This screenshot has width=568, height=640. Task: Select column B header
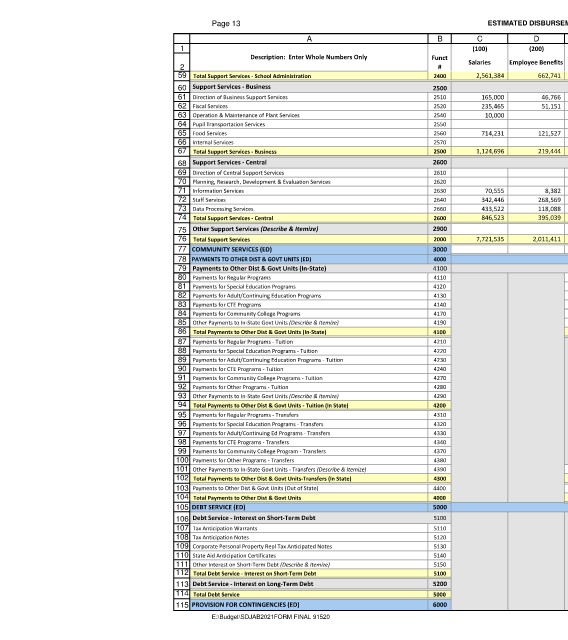[439, 39]
